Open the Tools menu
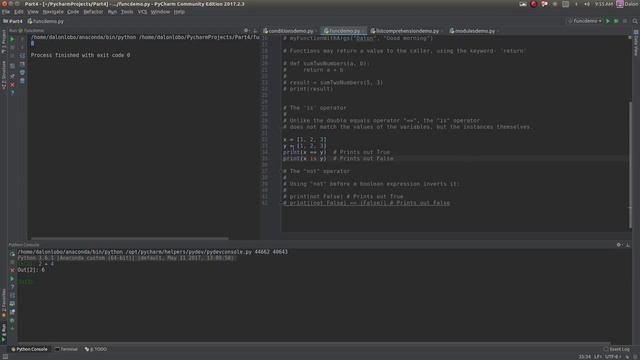Image resolution: width=640 pixels, height=360 pixels. point(127,12)
